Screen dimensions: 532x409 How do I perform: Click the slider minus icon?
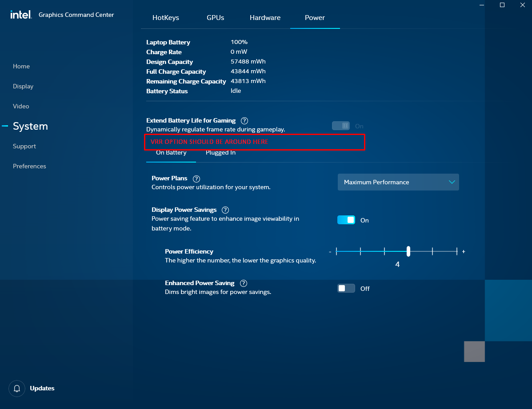coord(330,252)
